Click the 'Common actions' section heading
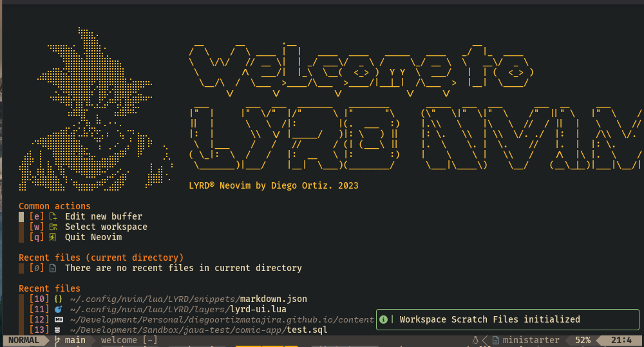This screenshot has width=644, height=347. (x=55, y=206)
